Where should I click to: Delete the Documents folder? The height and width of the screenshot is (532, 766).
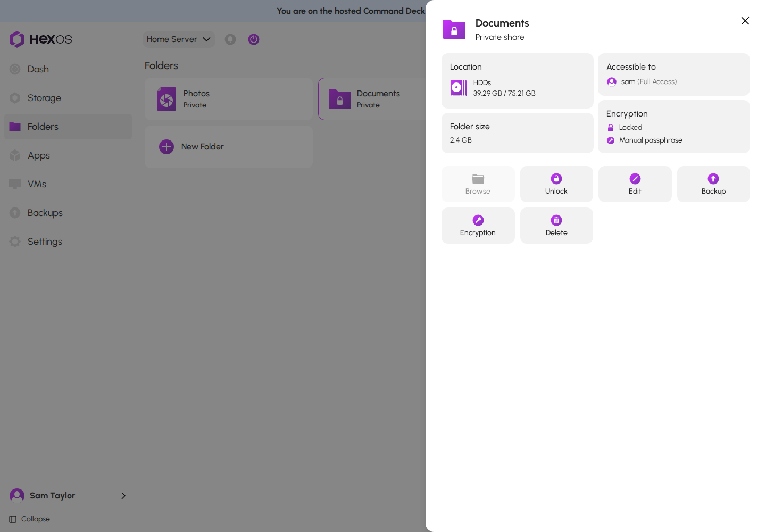pos(556,226)
